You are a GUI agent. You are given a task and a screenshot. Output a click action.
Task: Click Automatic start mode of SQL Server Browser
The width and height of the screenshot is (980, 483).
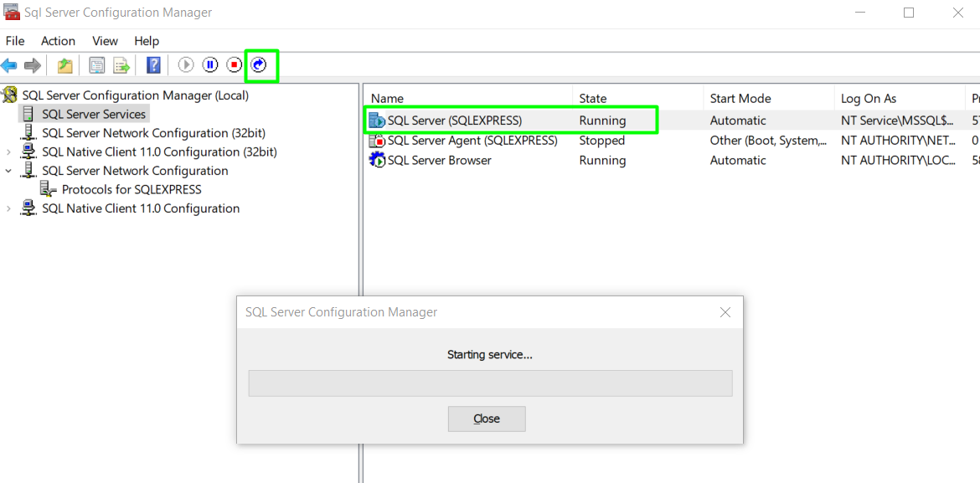click(737, 161)
